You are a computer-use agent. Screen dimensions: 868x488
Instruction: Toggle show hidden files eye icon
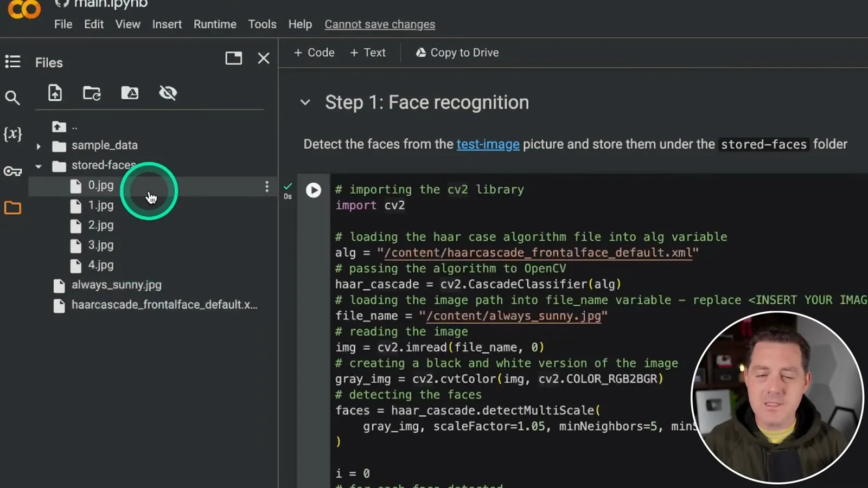tap(168, 93)
